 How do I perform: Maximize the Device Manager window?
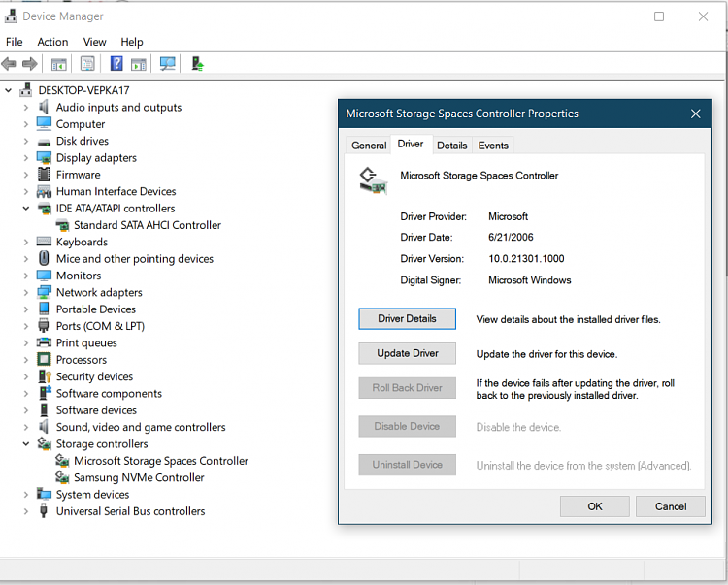point(658,16)
